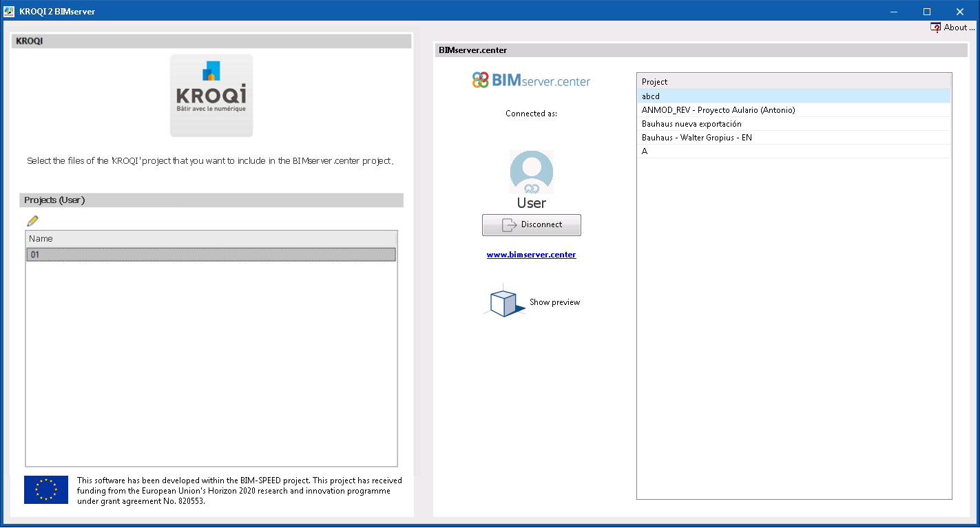Screen dimensions: 980x528
Task: Click the KROQI logo image
Action: point(211,96)
